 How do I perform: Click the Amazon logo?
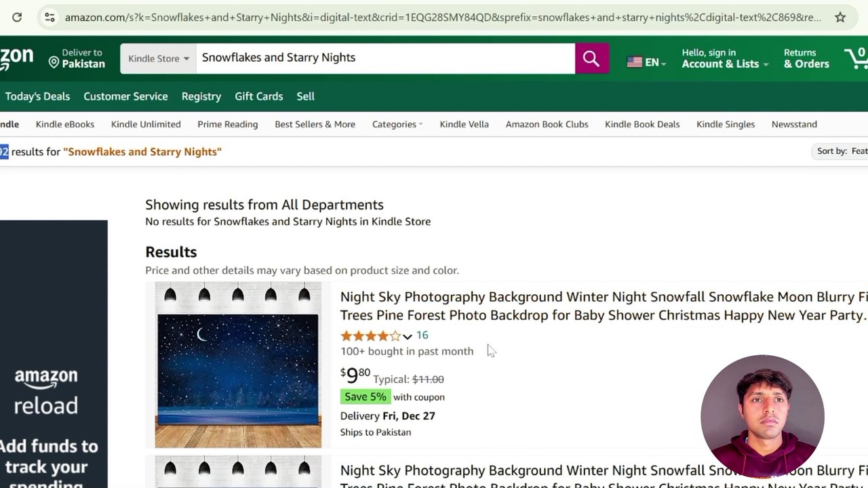[16, 58]
